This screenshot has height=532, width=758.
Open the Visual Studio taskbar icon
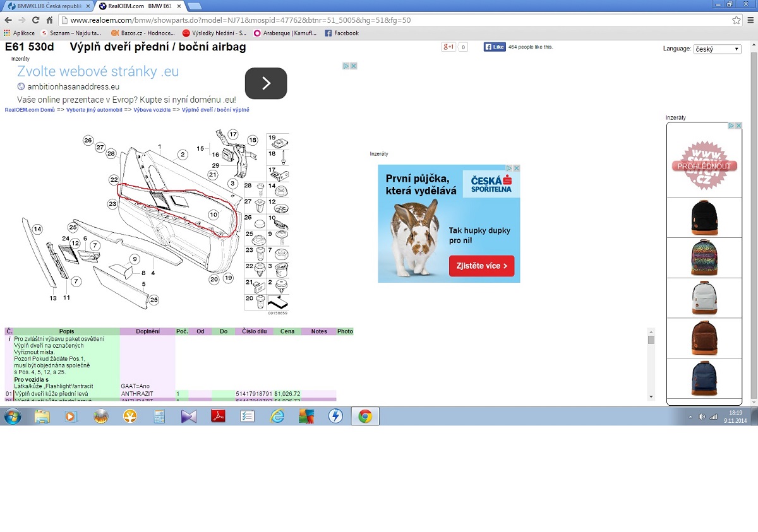189,417
